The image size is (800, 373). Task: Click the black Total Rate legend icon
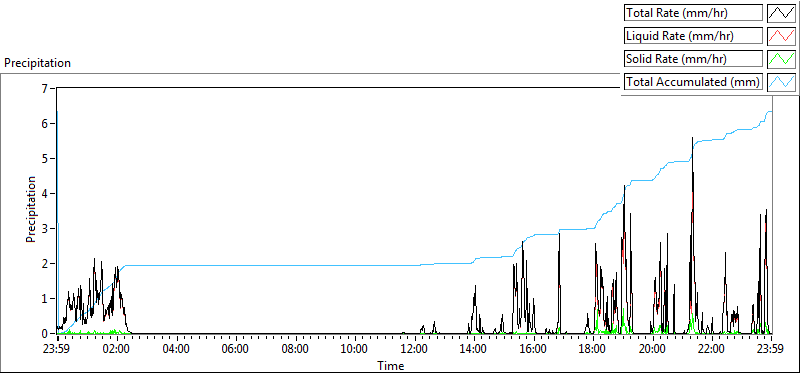782,13
